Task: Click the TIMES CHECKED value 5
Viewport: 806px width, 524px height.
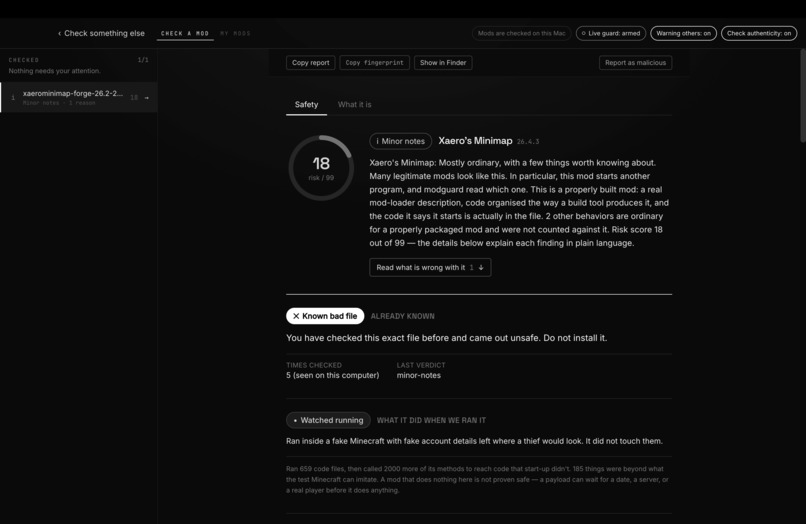Action: [332, 375]
